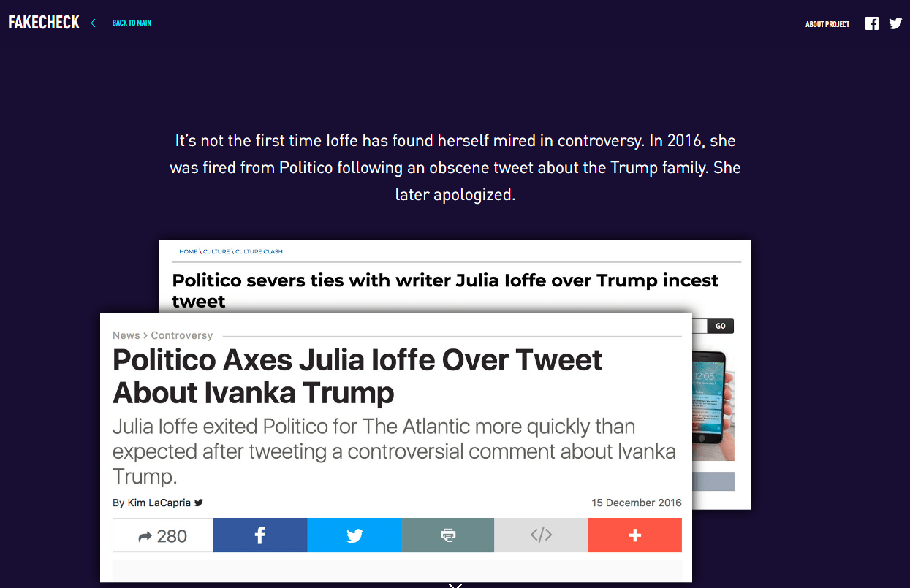Click the embed code icon in the share bar
Image resolution: width=910 pixels, height=588 pixels.
click(x=541, y=535)
